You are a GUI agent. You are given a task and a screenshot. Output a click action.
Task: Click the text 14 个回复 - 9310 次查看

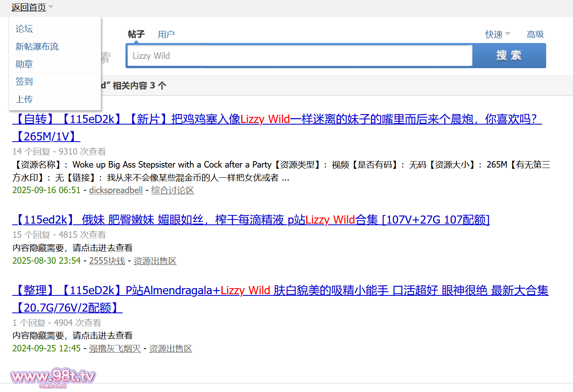coord(59,152)
